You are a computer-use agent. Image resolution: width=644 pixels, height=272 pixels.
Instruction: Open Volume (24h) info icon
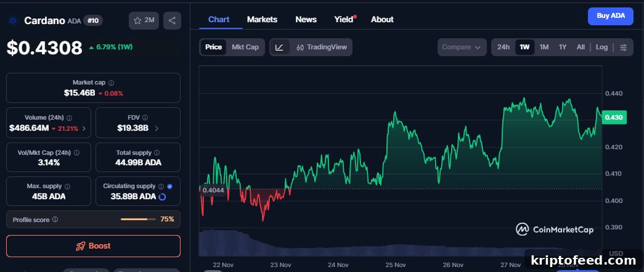pyautogui.click(x=70, y=118)
